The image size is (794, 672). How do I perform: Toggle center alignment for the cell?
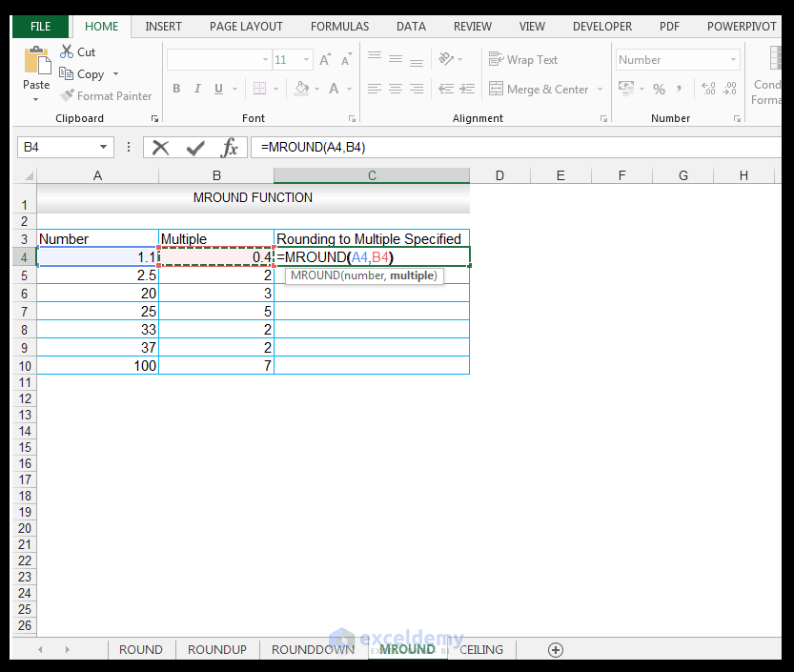pos(395,89)
